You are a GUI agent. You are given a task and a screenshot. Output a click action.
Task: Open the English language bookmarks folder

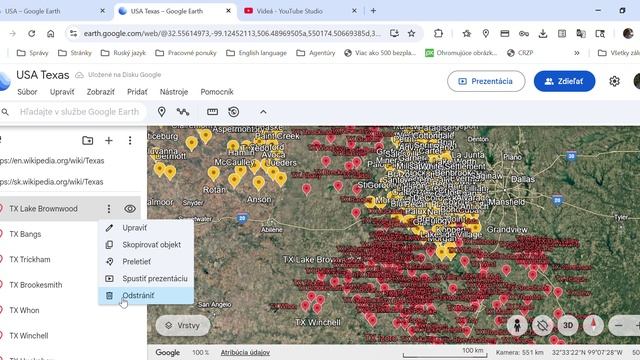[x=256, y=53]
